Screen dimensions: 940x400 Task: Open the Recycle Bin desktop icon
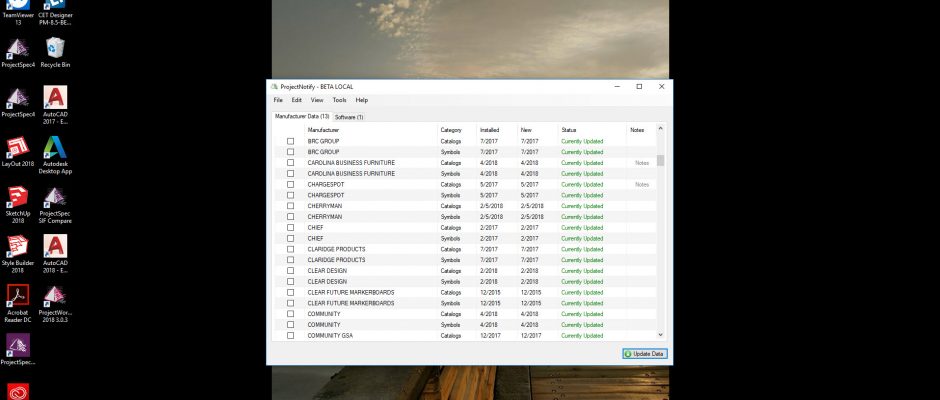tap(55, 53)
